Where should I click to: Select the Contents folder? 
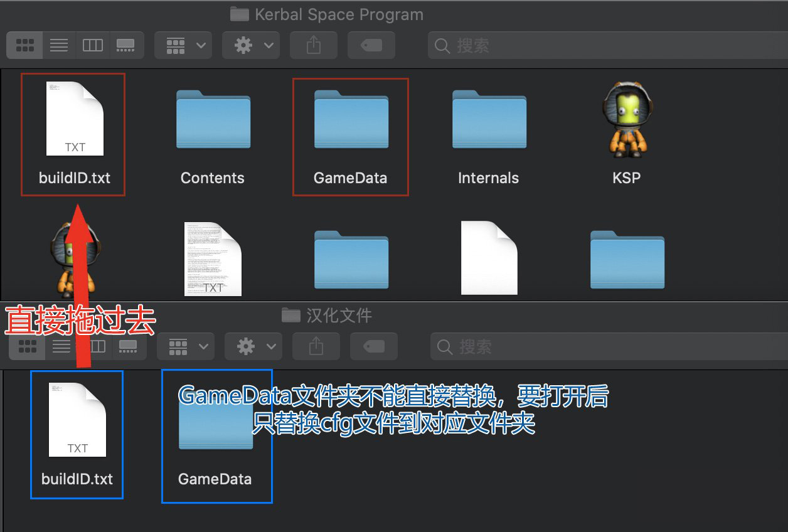coord(213,119)
